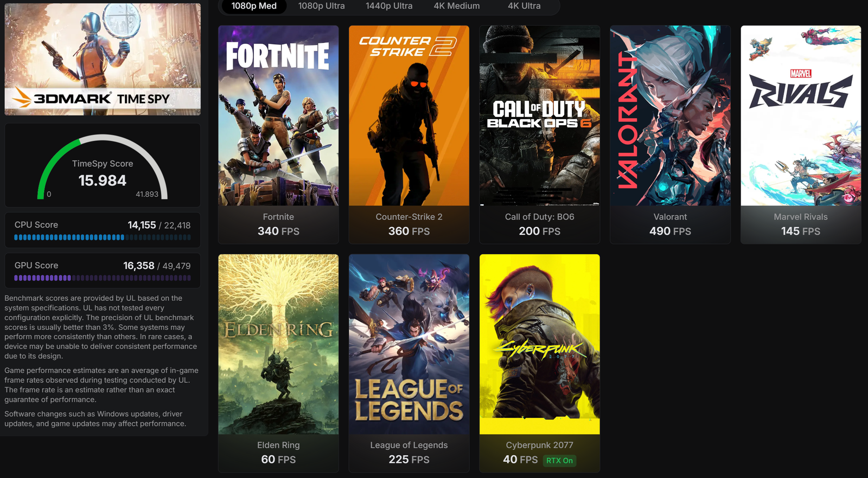Click the Marvel Rivals cover image
This screenshot has width=868, height=478.
(801, 115)
